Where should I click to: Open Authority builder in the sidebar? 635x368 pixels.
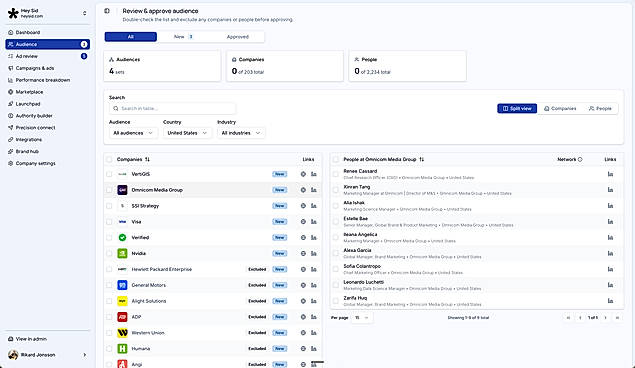(47, 116)
